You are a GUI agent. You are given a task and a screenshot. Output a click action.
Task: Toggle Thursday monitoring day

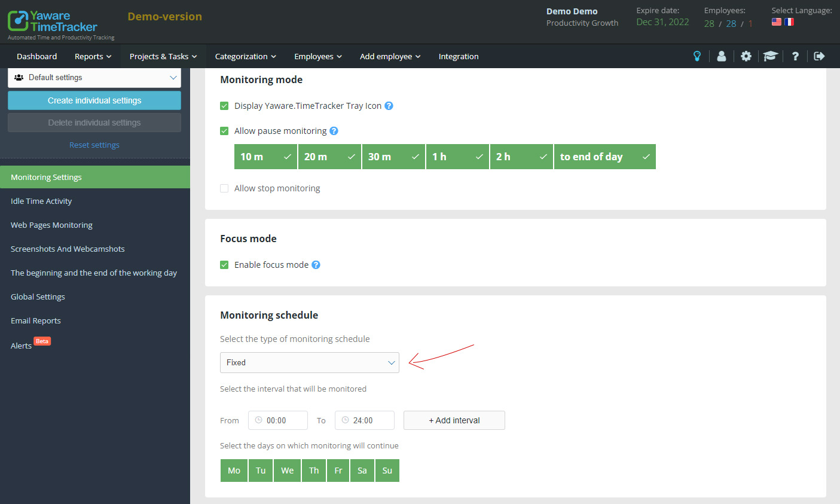(x=314, y=471)
